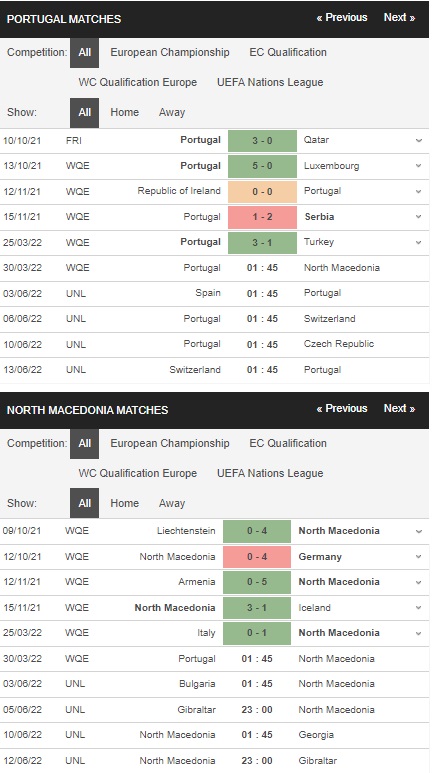Expand the Republic of Ireland match details
The height and width of the screenshot is (773, 432).
point(419,191)
